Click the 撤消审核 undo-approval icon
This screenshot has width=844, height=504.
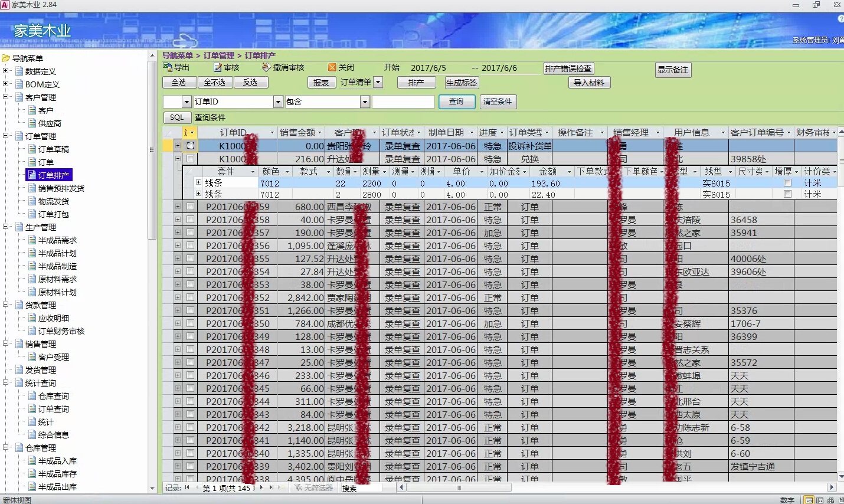(x=266, y=68)
